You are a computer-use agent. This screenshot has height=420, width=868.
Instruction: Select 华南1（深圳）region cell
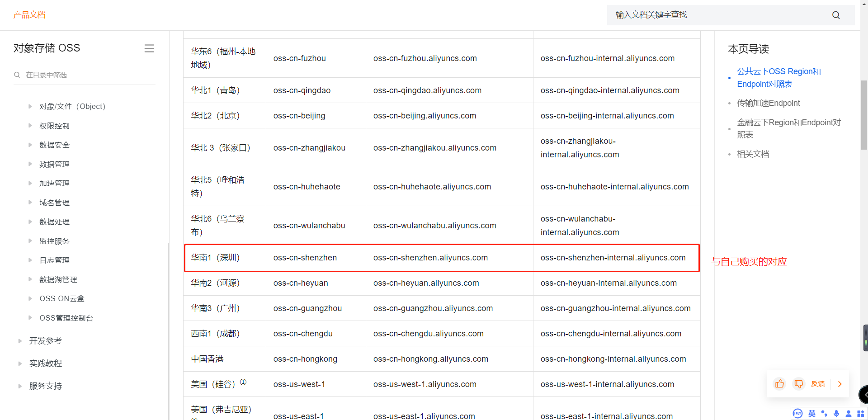(x=225, y=258)
